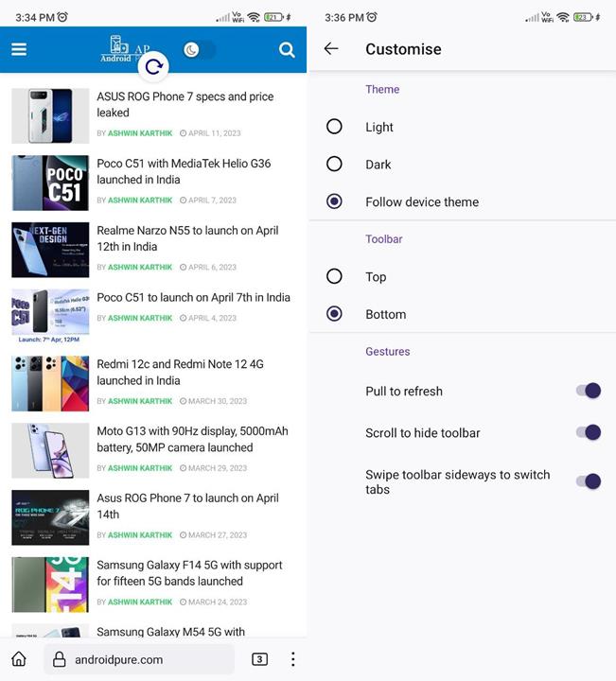Click the Realme Narzo N55 article thumbnail
Viewport: 616px width, 681px height.
[50, 250]
